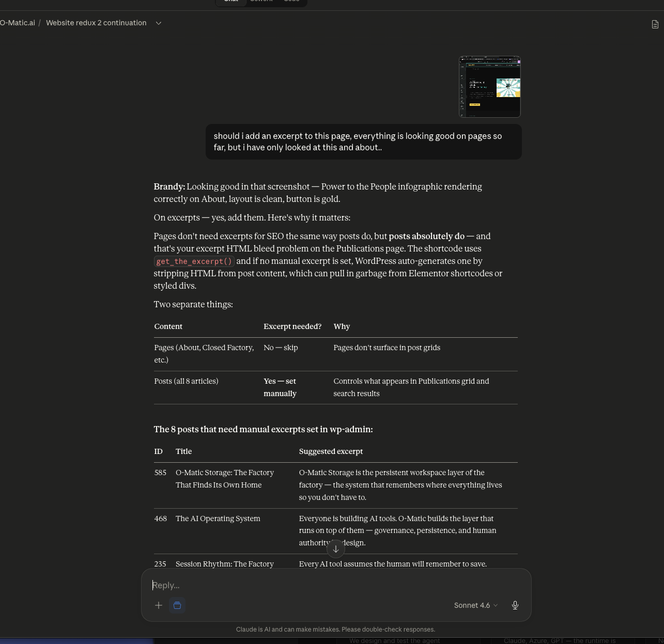Open the Sonnet 4.6 model selector
Viewport: 664px width, 644px height.
[x=476, y=605]
